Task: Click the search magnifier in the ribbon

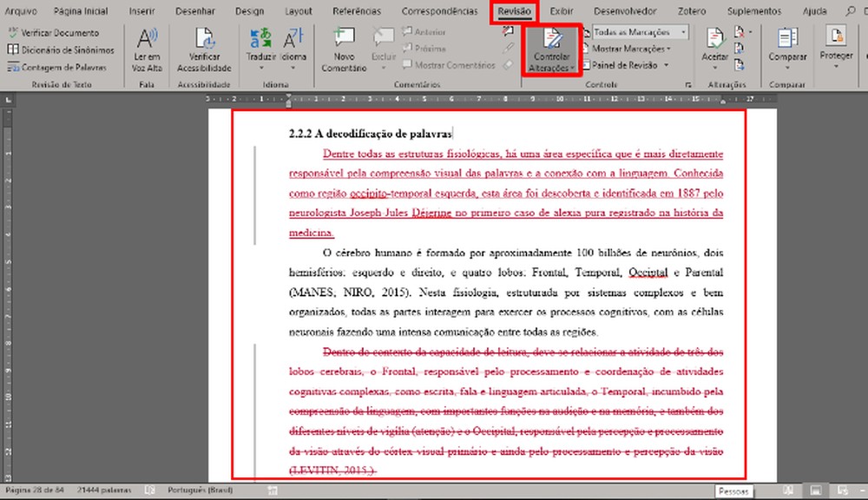Action: pyautogui.click(x=851, y=11)
